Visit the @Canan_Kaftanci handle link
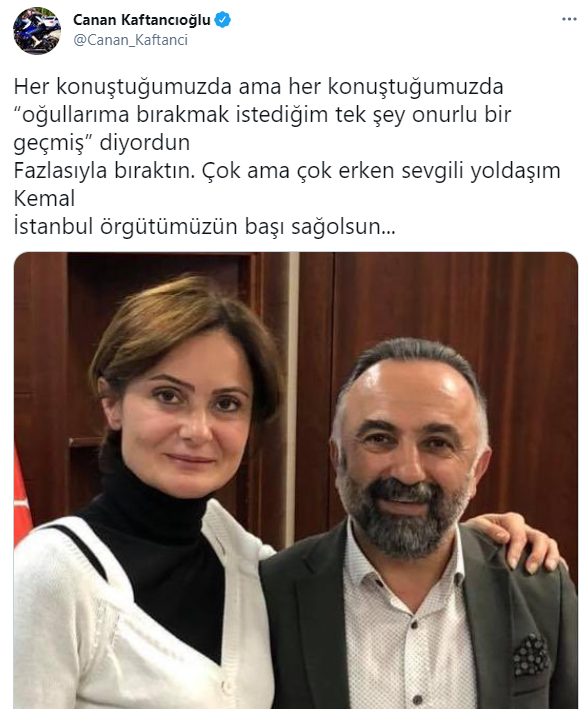The width and height of the screenshot is (584, 709). [x=130, y=40]
